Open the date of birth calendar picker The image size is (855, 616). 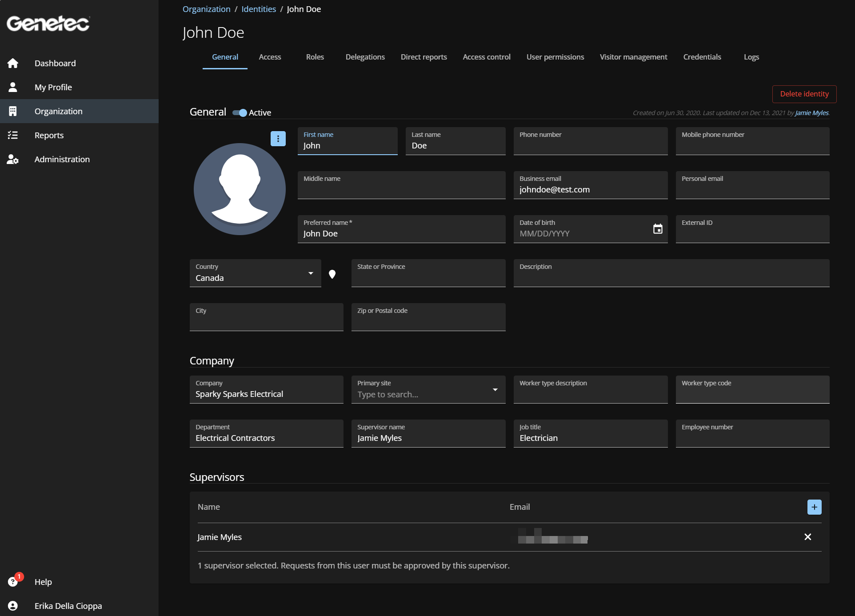pyautogui.click(x=658, y=229)
